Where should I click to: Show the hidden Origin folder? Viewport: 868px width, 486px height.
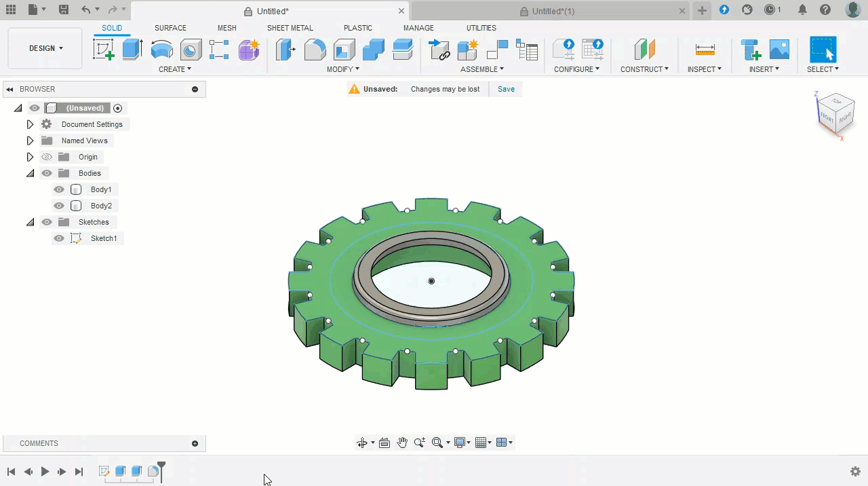(x=47, y=157)
